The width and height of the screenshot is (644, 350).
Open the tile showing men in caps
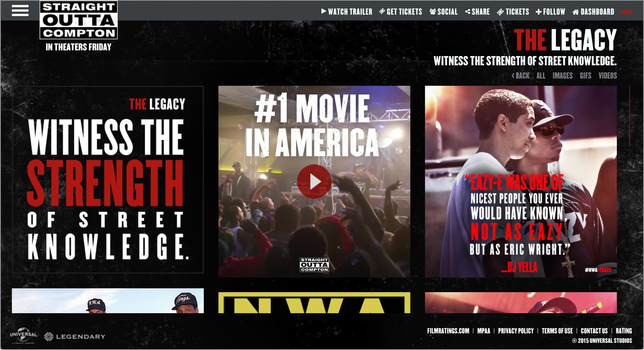pos(108,301)
